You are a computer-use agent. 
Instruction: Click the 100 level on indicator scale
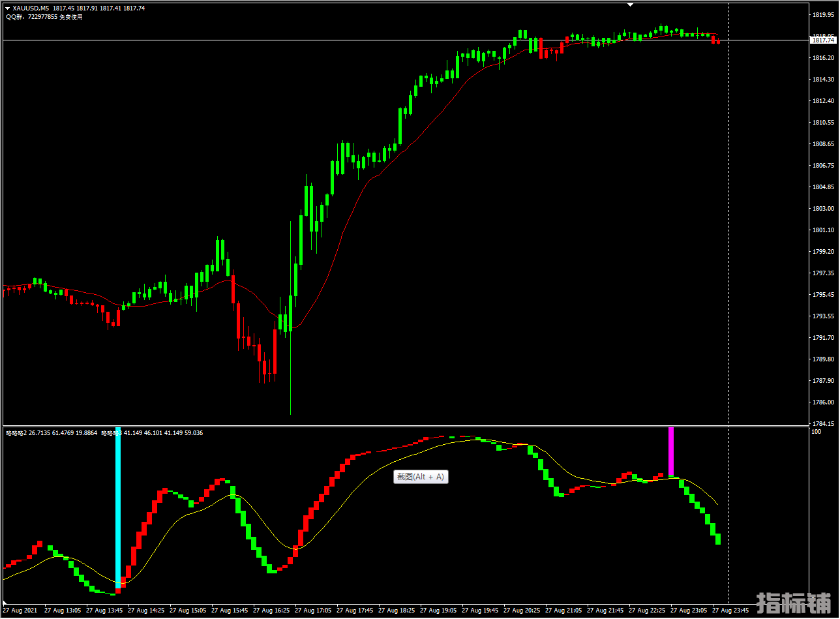pyautogui.click(x=815, y=432)
